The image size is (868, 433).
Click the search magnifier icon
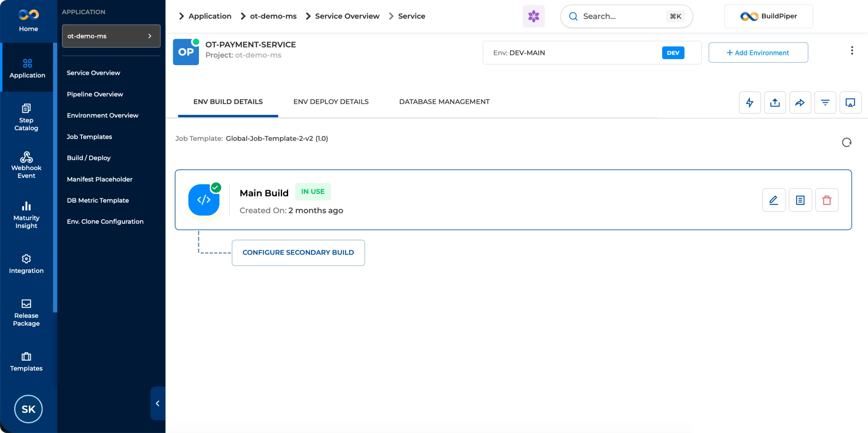[573, 16]
